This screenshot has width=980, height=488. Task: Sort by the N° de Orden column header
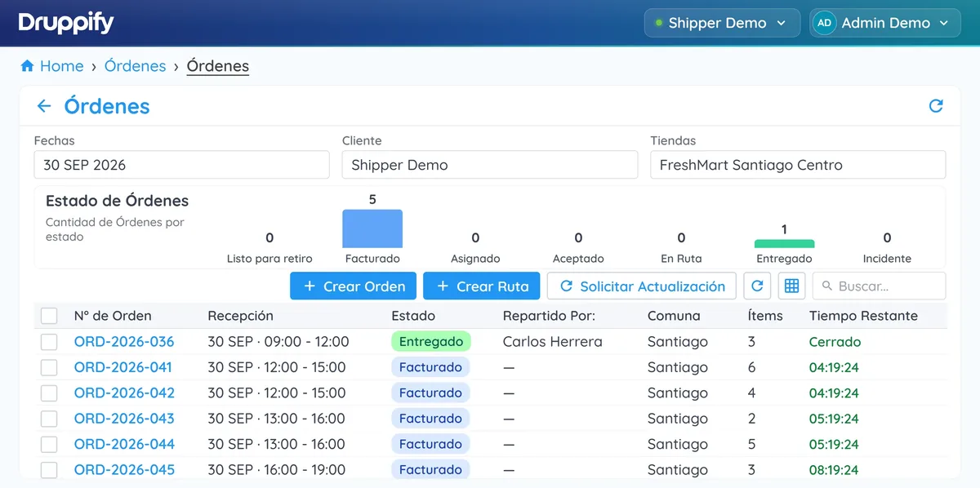coord(113,316)
